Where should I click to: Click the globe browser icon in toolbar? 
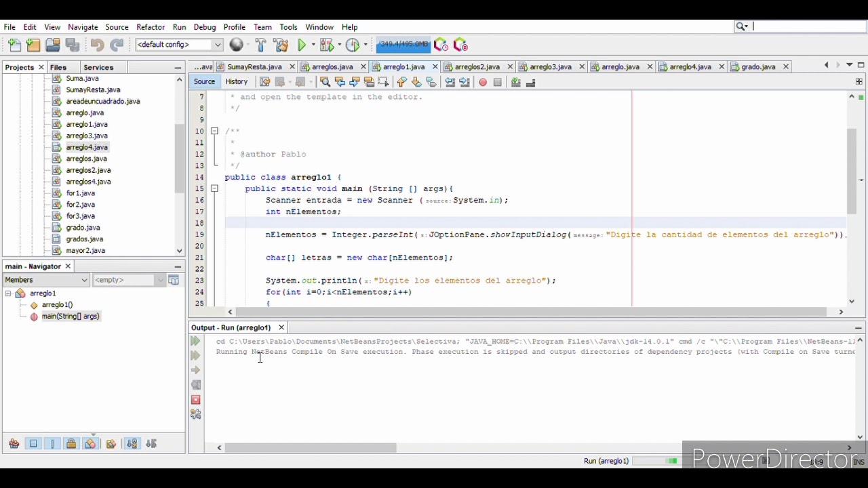[x=236, y=45]
